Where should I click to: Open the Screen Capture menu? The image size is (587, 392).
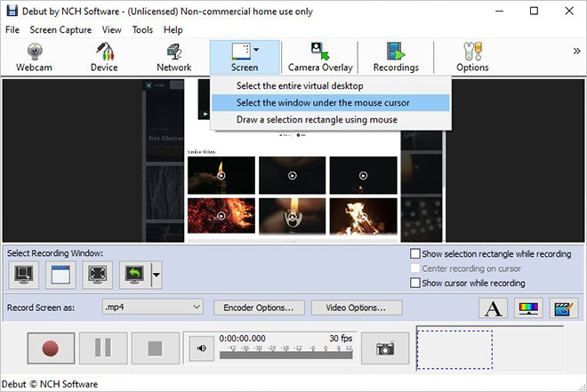pyautogui.click(x=60, y=30)
